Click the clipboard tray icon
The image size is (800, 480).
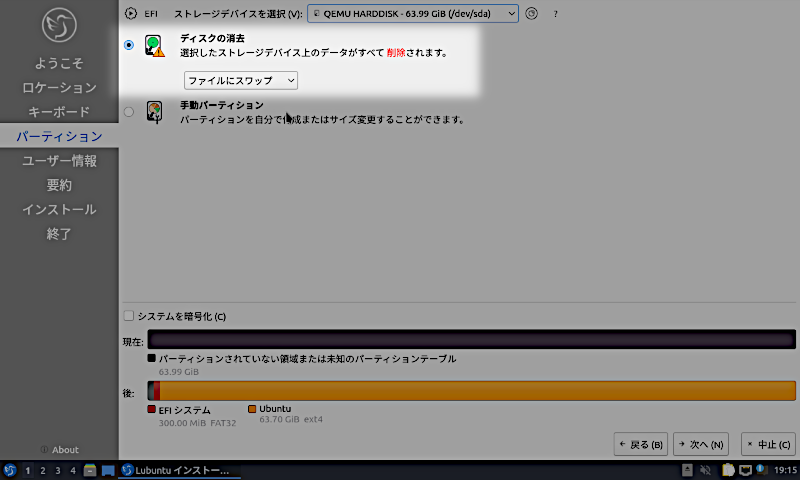pos(728,470)
